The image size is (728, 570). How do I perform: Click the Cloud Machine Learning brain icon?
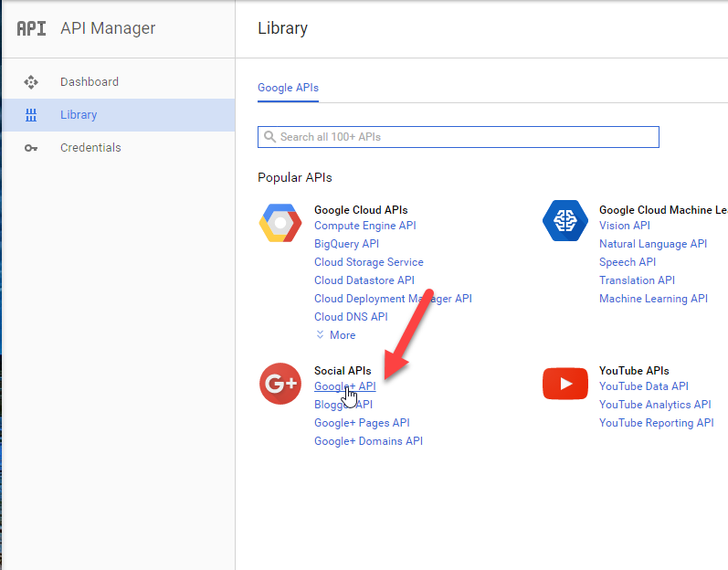pyautogui.click(x=565, y=220)
